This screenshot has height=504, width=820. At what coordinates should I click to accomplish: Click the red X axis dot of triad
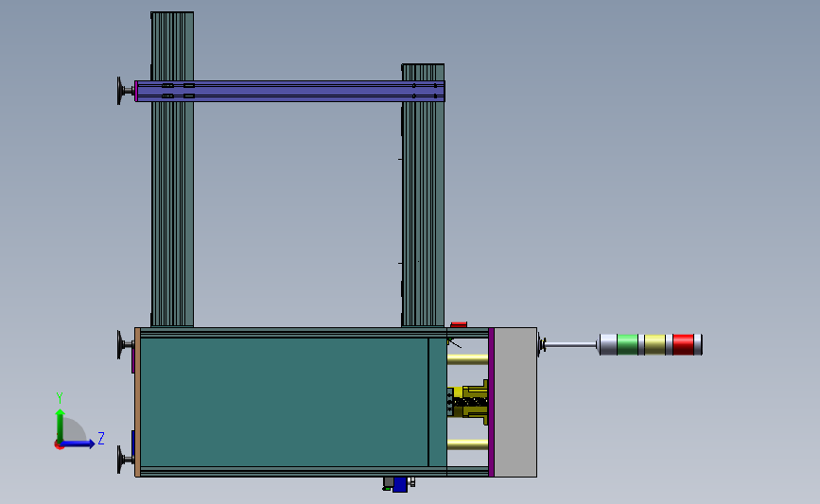[x=59, y=445]
